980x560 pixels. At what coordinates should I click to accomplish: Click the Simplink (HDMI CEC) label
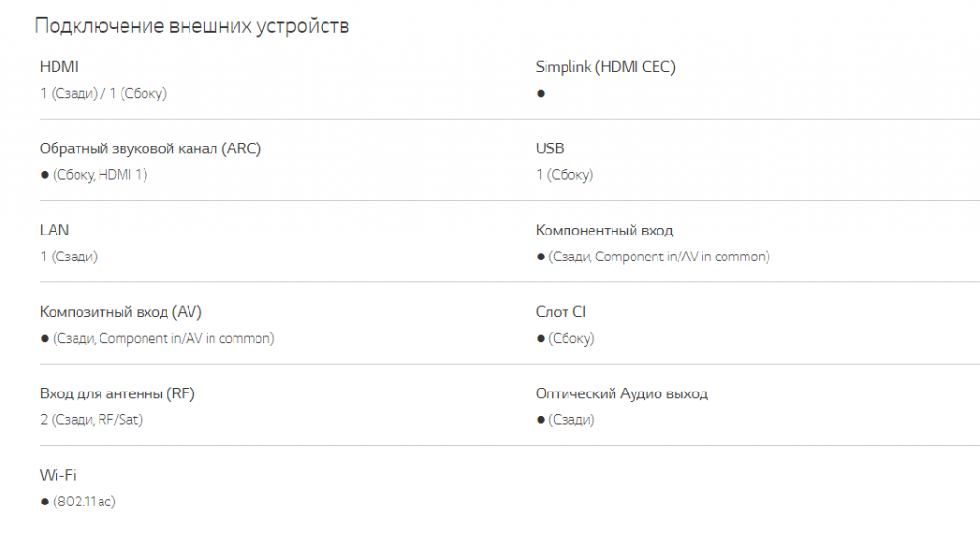tap(605, 67)
